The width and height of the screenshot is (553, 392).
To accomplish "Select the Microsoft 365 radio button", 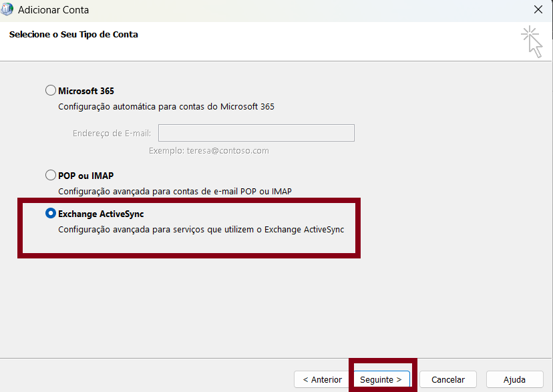I will click(51, 91).
